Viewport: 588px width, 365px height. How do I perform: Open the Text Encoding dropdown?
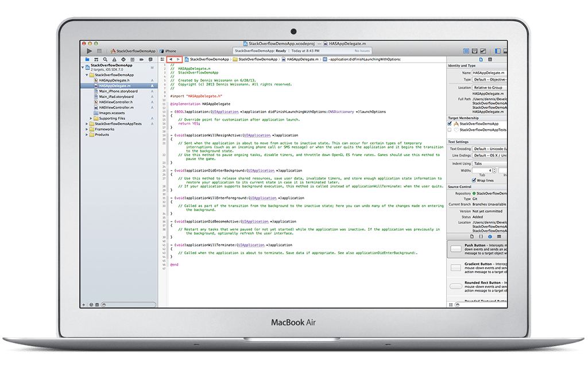pos(489,149)
